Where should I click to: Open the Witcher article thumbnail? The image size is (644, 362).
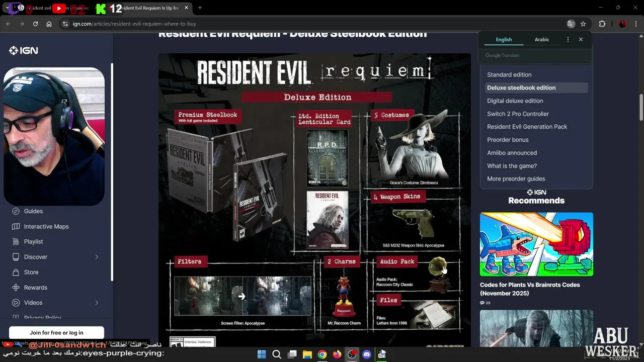click(x=536, y=328)
